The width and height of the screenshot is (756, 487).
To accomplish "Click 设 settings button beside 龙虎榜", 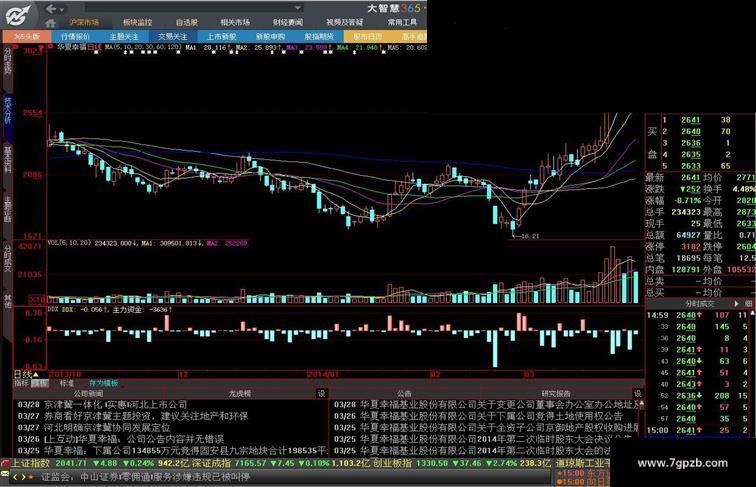I will [x=322, y=394].
